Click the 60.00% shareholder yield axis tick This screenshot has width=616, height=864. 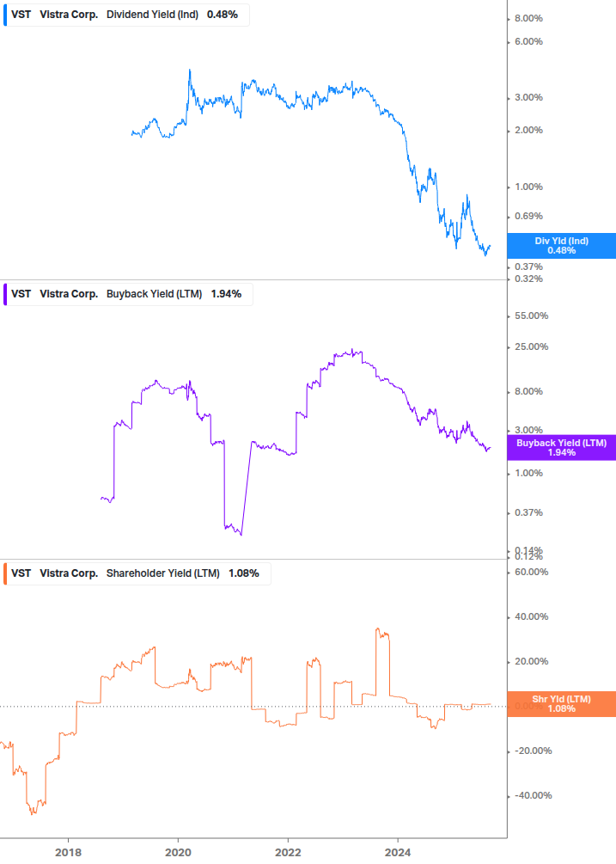point(531,572)
